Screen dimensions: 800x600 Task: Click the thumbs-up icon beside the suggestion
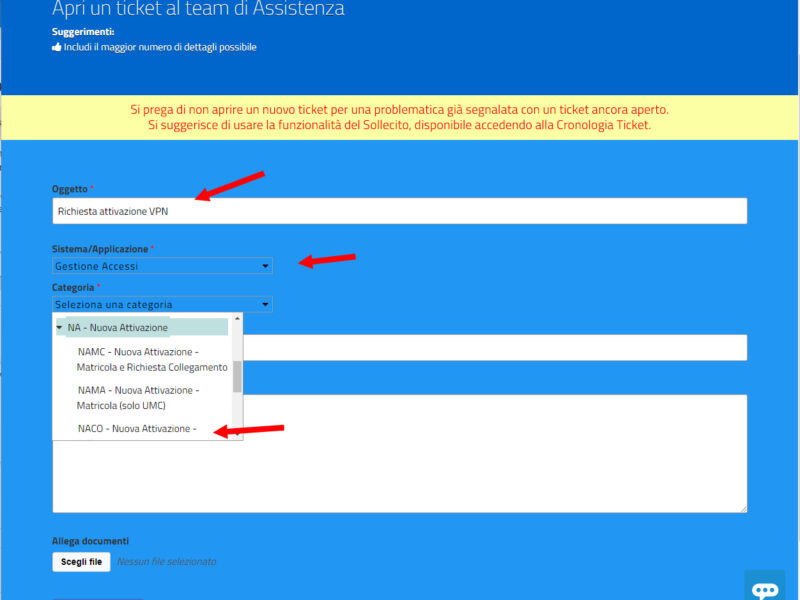(56, 47)
